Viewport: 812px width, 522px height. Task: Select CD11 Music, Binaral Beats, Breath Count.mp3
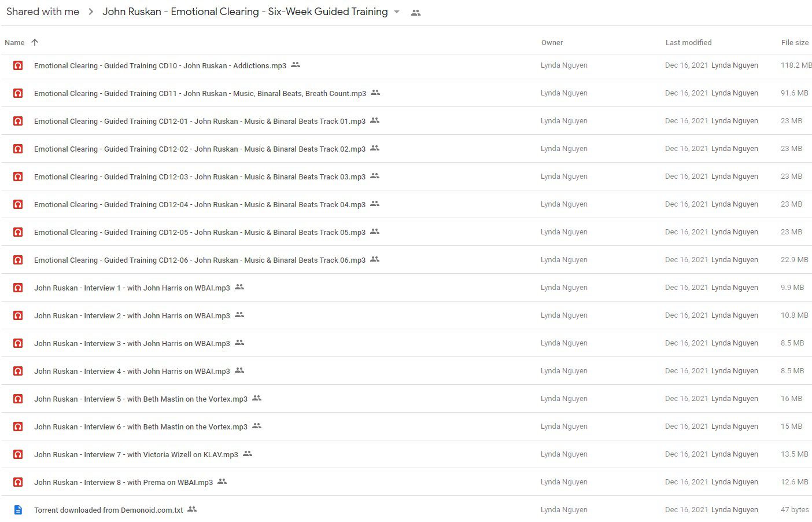coord(200,94)
